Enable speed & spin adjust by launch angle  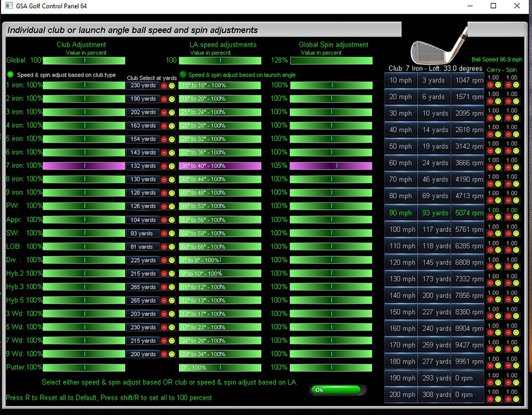pyautogui.click(x=183, y=75)
